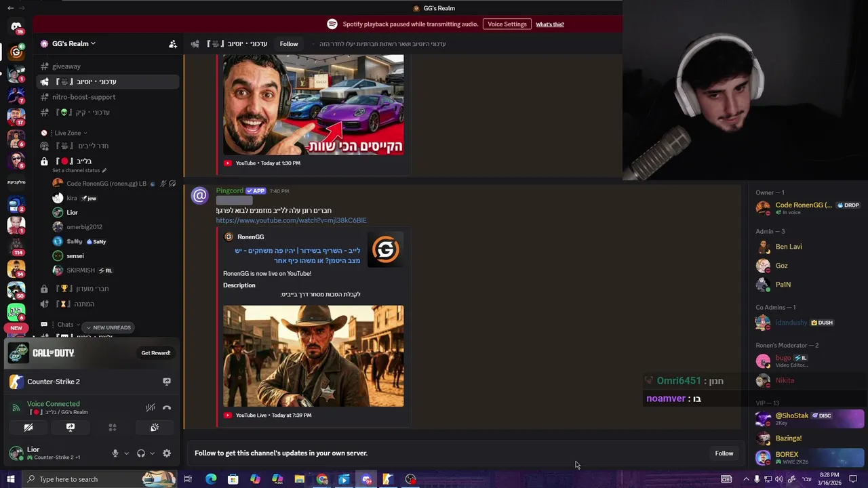Open the purple cars video thumbnail
The height and width of the screenshot is (488, 868).
313,105
